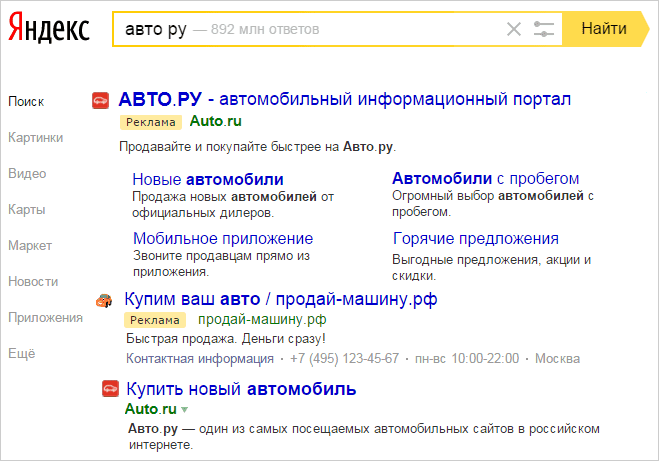Open the Автомобили с пробегом sitelink
The height and width of the screenshot is (461, 659).
pyautogui.click(x=485, y=179)
